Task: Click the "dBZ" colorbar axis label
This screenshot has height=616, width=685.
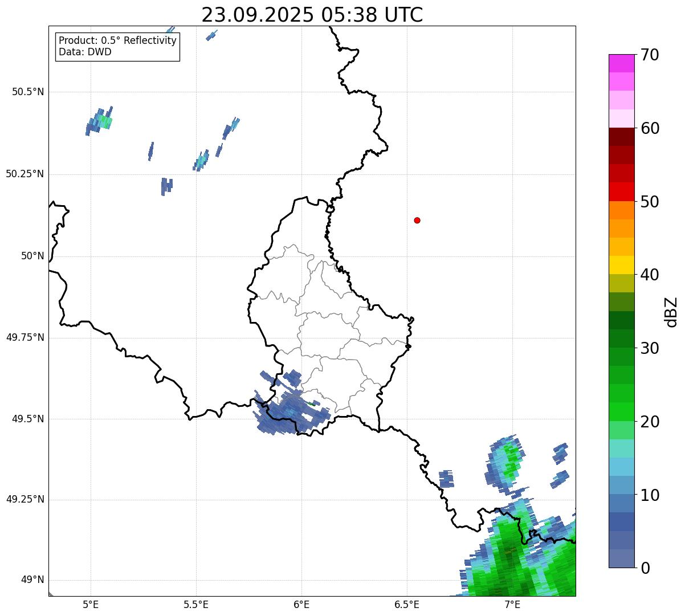Action: (672, 312)
